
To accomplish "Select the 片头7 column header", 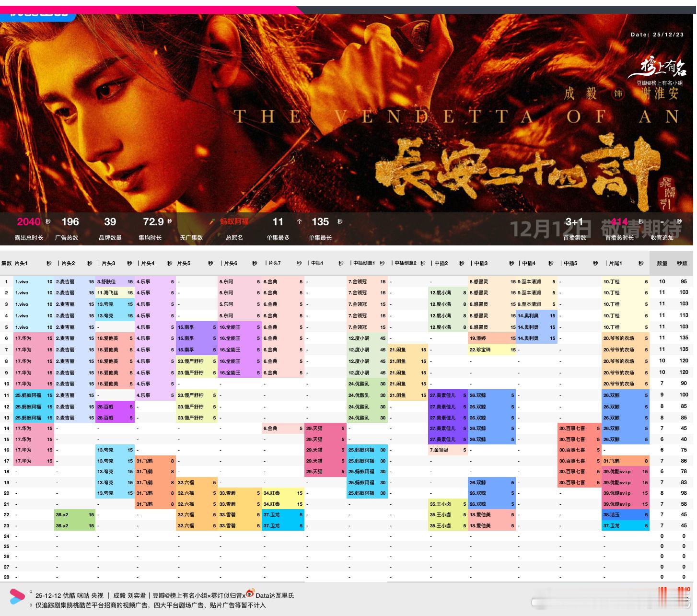I will coord(275,263).
